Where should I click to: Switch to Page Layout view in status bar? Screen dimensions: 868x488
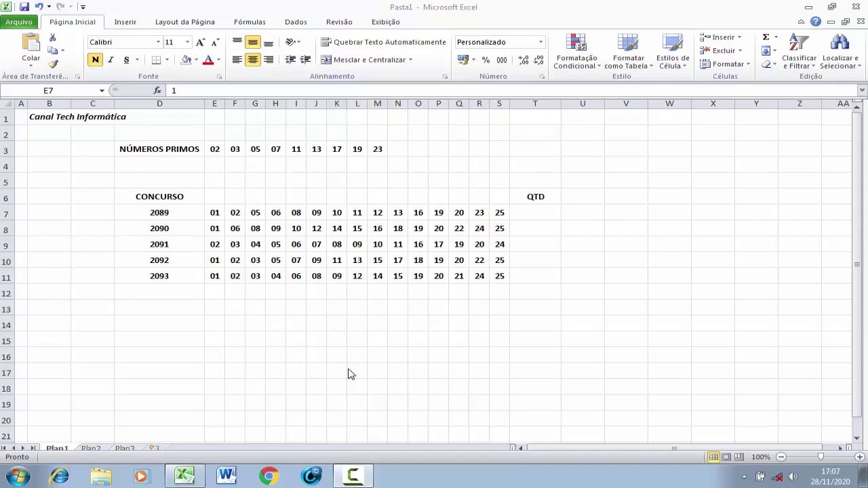(x=726, y=457)
